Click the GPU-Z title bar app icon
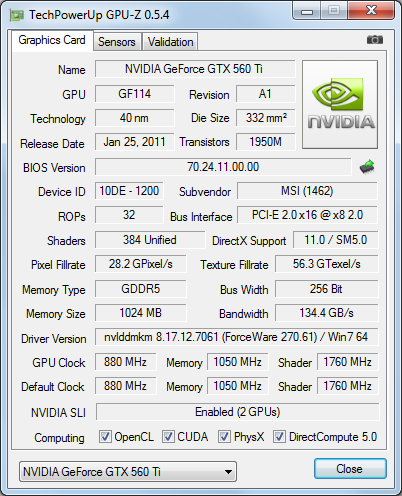402x496 pixels. pos(16,15)
